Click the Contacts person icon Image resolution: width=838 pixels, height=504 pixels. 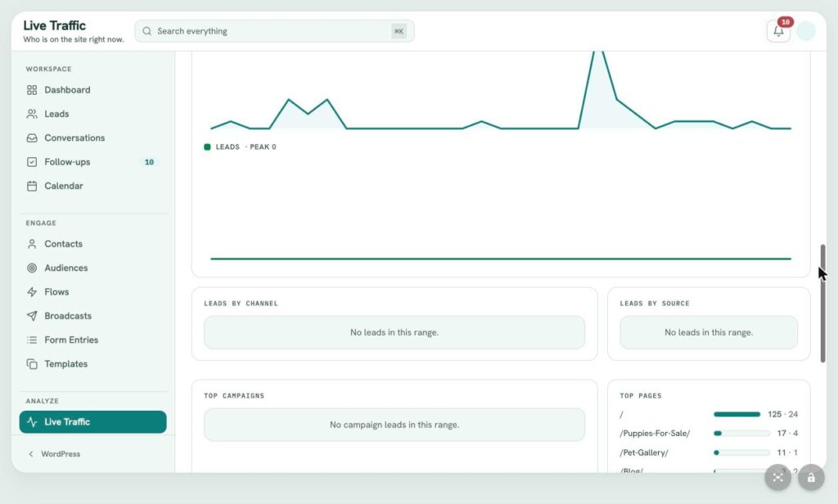tap(32, 244)
